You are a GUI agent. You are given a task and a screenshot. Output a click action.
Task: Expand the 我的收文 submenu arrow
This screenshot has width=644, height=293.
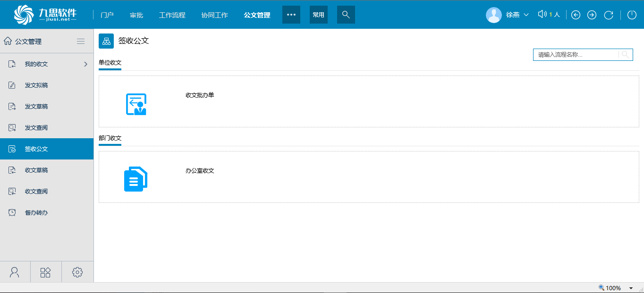pyautogui.click(x=85, y=64)
